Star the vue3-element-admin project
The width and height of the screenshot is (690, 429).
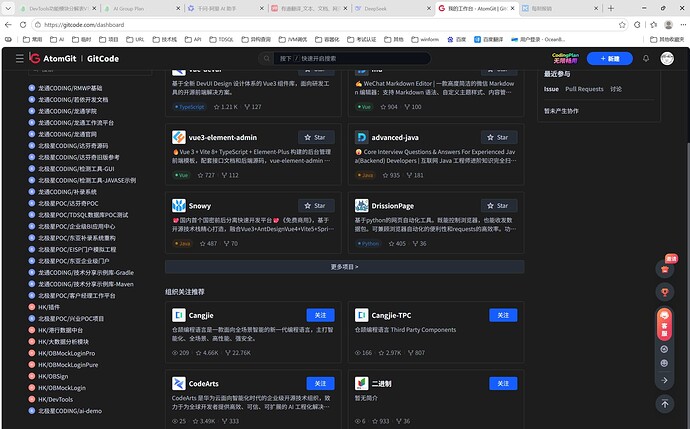click(x=316, y=137)
